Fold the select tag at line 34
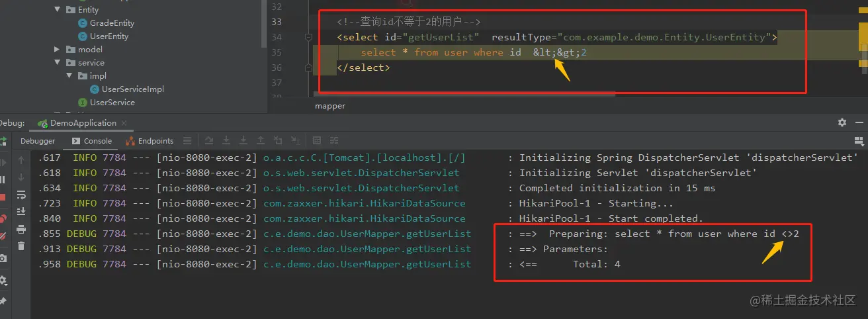This screenshot has width=868, height=319. pos(308,38)
